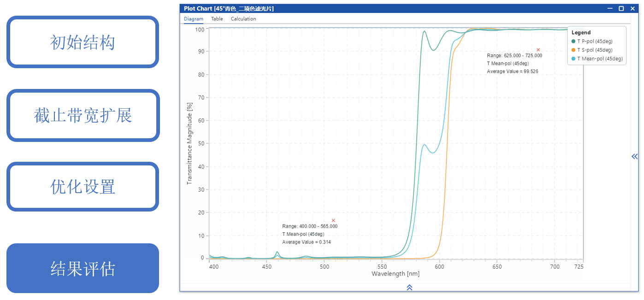Screen dimensions: 644x300
Task: Click the double-up chevron below the chart
Action: 409,288
